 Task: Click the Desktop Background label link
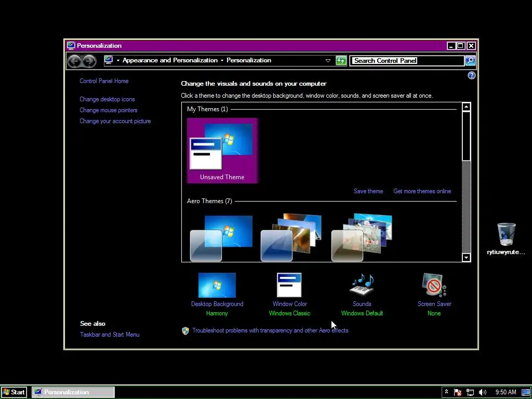coord(217,304)
